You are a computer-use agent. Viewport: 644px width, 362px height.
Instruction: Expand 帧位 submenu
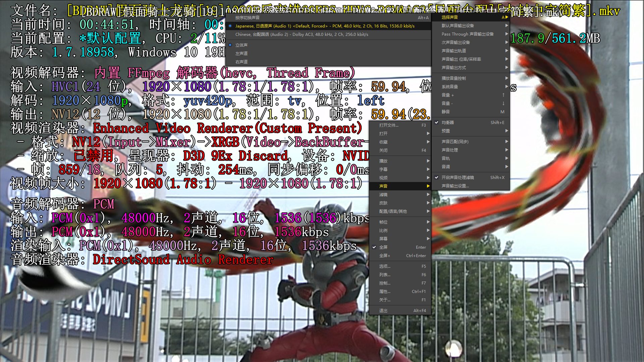[400, 222]
